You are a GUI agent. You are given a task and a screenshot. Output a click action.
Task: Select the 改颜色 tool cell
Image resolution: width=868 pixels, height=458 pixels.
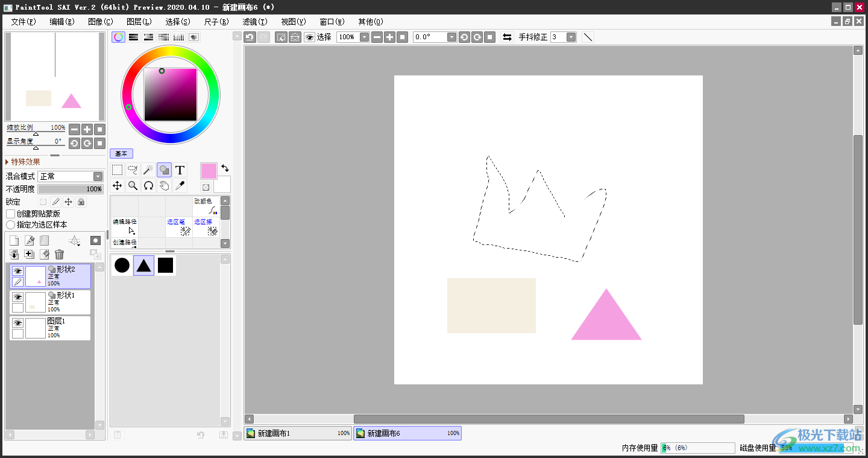pos(205,206)
